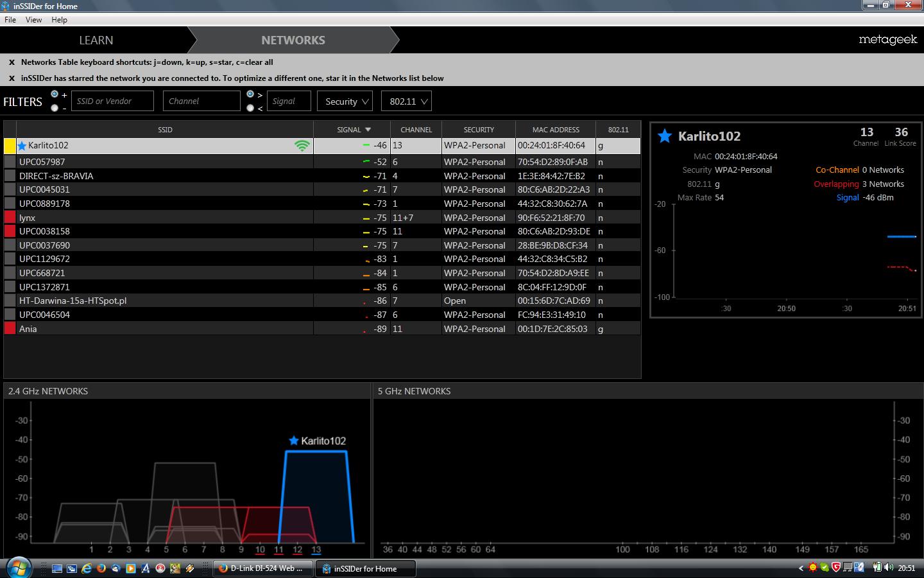The image size is (924, 578).
Task: Select the UPC0046504 network row
Action: tap(322, 315)
